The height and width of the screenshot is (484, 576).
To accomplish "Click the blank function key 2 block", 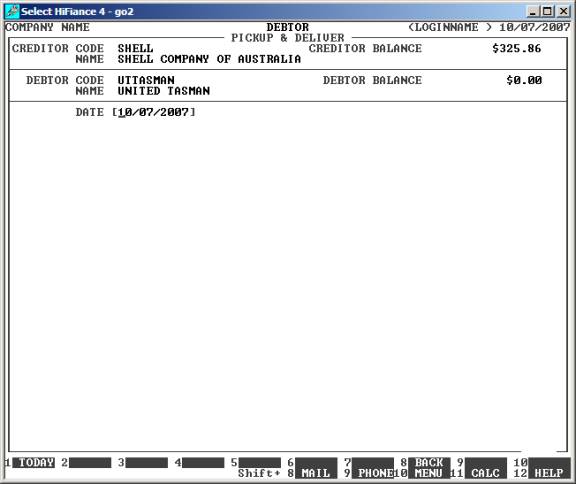I will pyautogui.click(x=90, y=462).
